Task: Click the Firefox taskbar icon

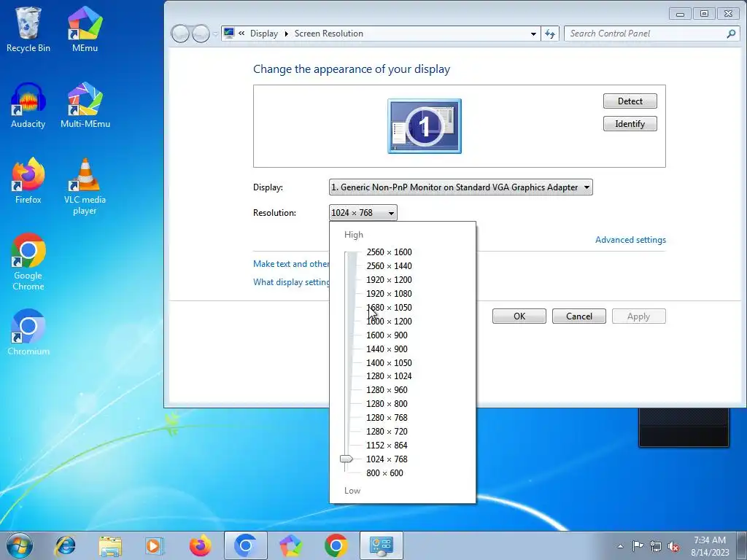Action: point(200,545)
